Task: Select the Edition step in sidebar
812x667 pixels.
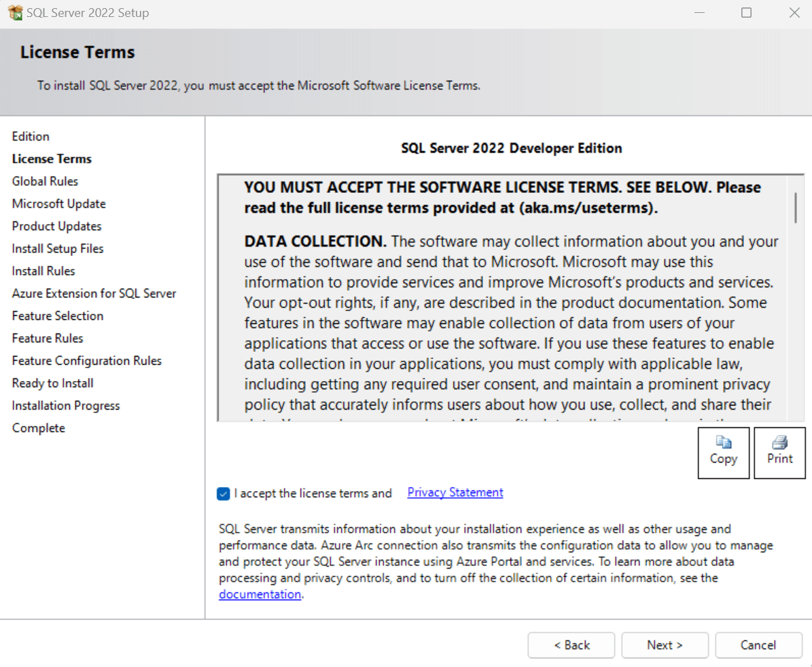Action: pos(31,137)
